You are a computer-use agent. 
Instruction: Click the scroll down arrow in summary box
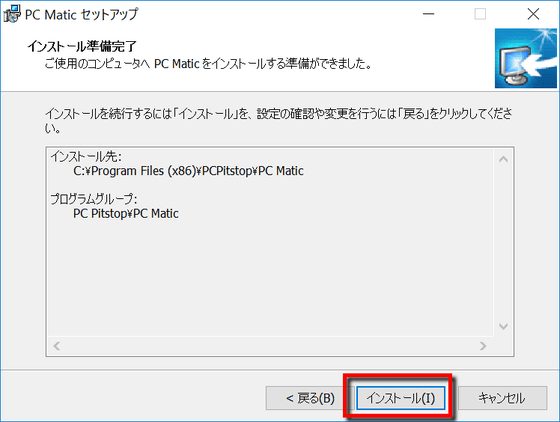(503, 326)
